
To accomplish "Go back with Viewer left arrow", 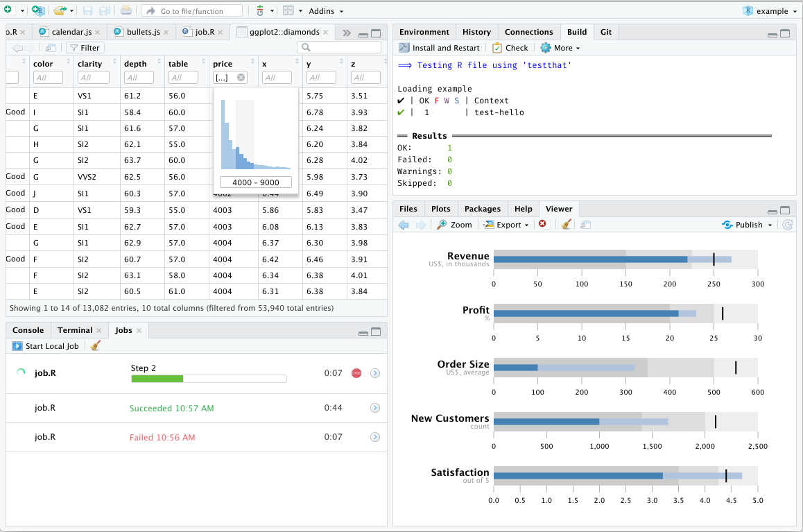I will 404,225.
